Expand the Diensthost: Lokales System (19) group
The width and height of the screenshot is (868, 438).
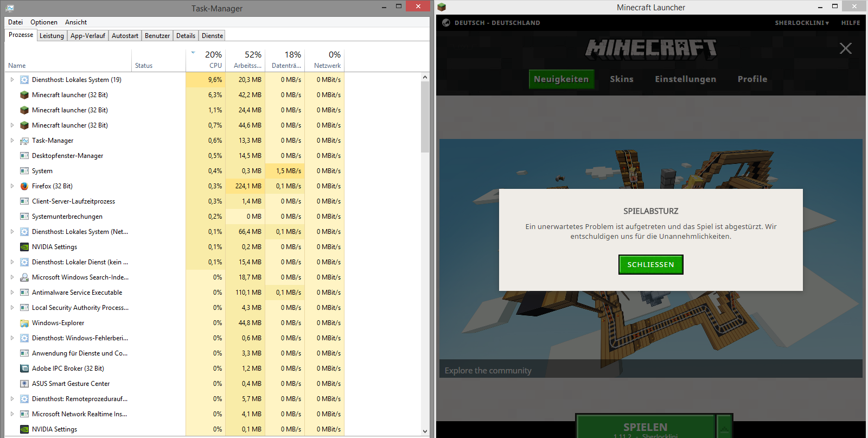coord(12,80)
